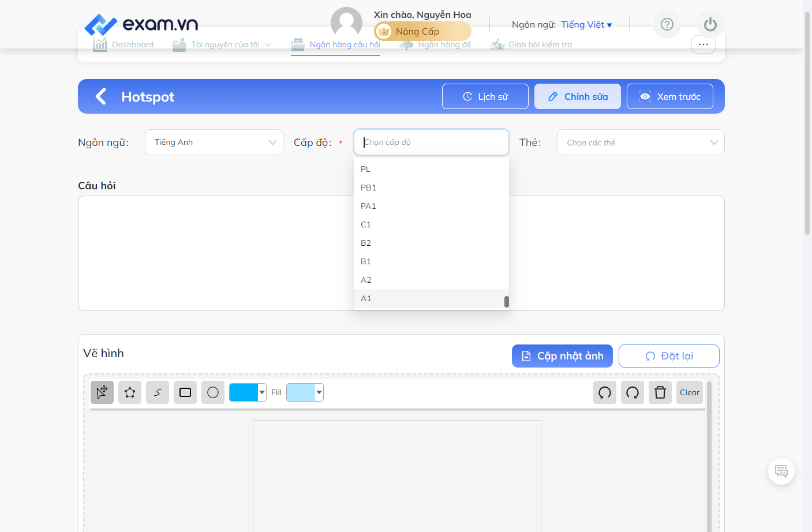812x532 pixels.
Task: Click the light blue Fill color swatch
Action: (x=301, y=392)
